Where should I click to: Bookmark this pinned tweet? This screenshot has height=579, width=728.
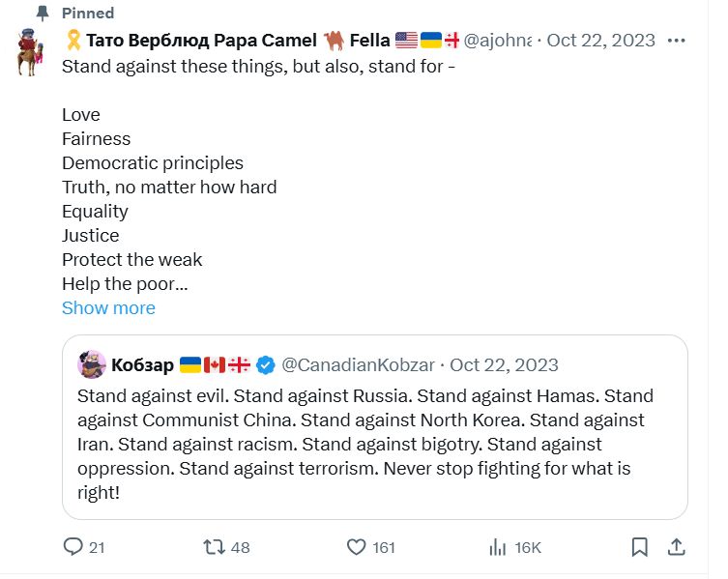click(x=639, y=547)
